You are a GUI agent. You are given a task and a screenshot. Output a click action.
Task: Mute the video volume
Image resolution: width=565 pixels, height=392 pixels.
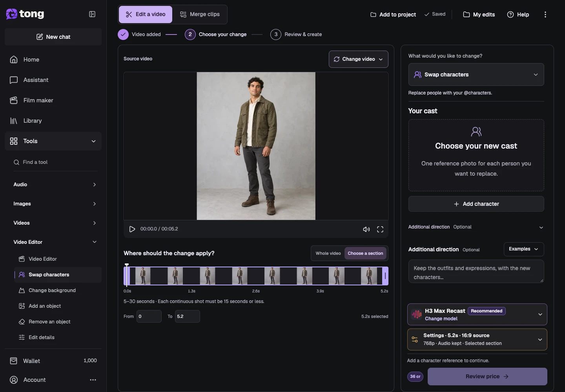click(366, 229)
